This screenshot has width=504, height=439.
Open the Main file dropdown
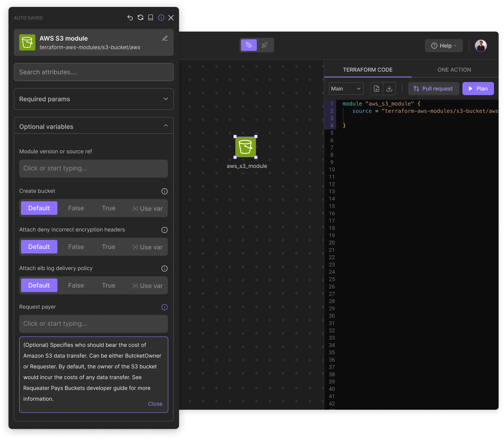(346, 89)
